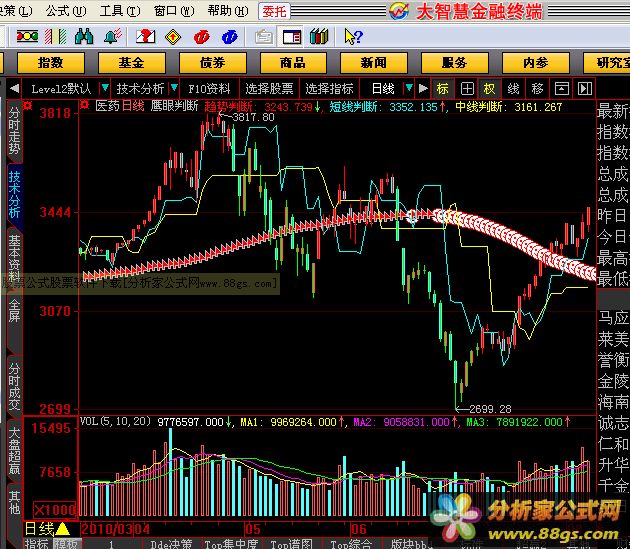Toggle the 移 move button
Image resolution: width=630 pixels, height=549 pixels.
(x=537, y=88)
